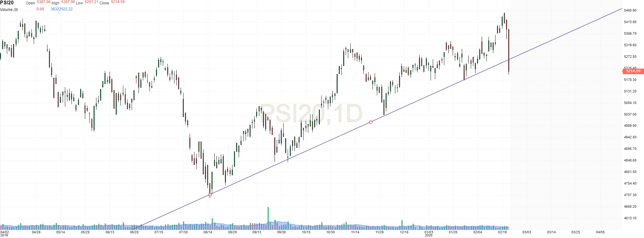Click the 5460.90 price axis label

pyautogui.click(x=630, y=10)
